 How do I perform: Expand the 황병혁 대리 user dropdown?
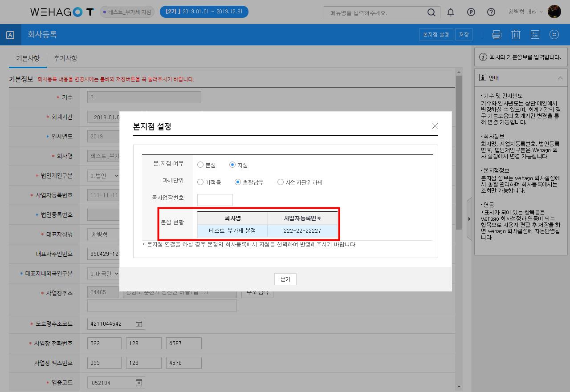tap(526, 12)
